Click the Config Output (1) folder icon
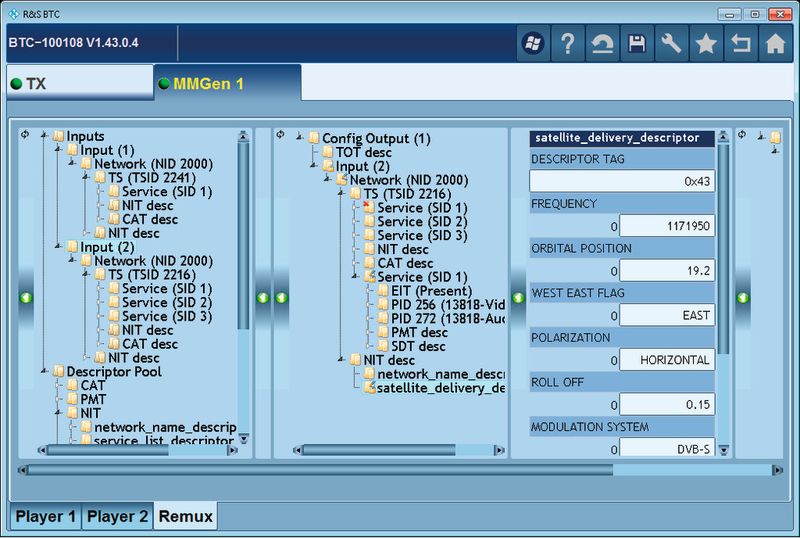The width and height of the screenshot is (800, 538). [x=314, y=138]
